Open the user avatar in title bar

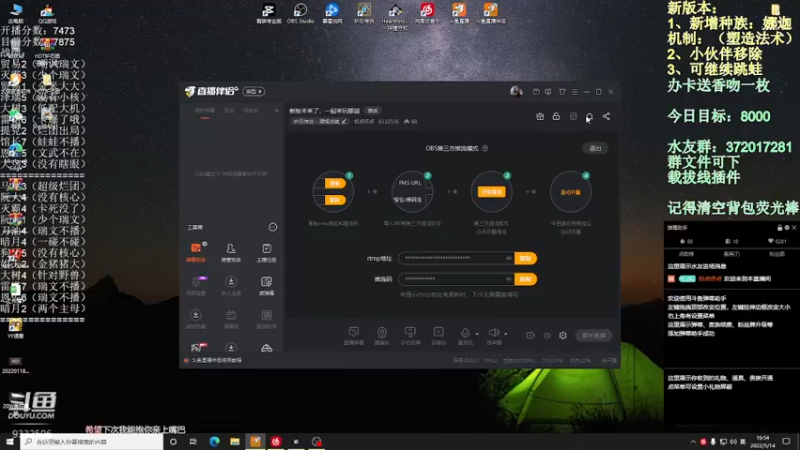(516, 91)
